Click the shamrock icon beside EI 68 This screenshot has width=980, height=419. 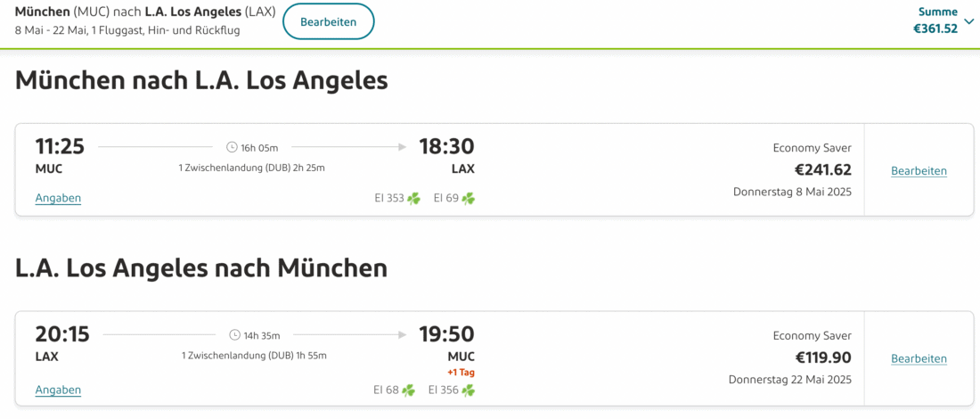click(408, 390)
